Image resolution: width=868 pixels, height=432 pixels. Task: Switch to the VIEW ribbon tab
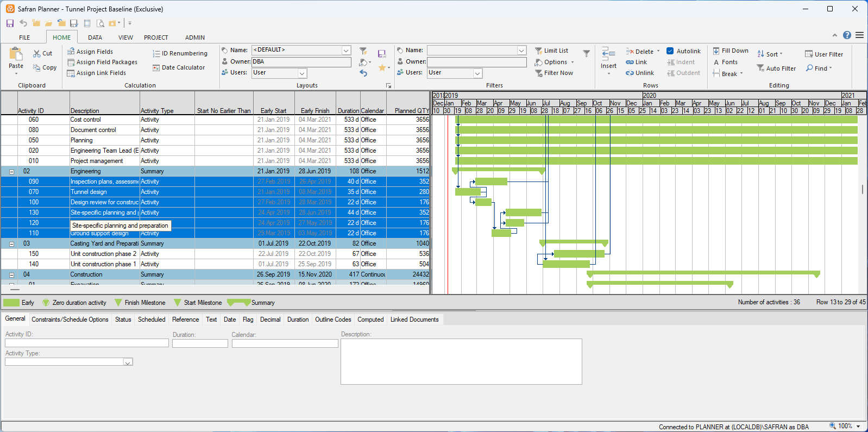click(x=125, y=37)
